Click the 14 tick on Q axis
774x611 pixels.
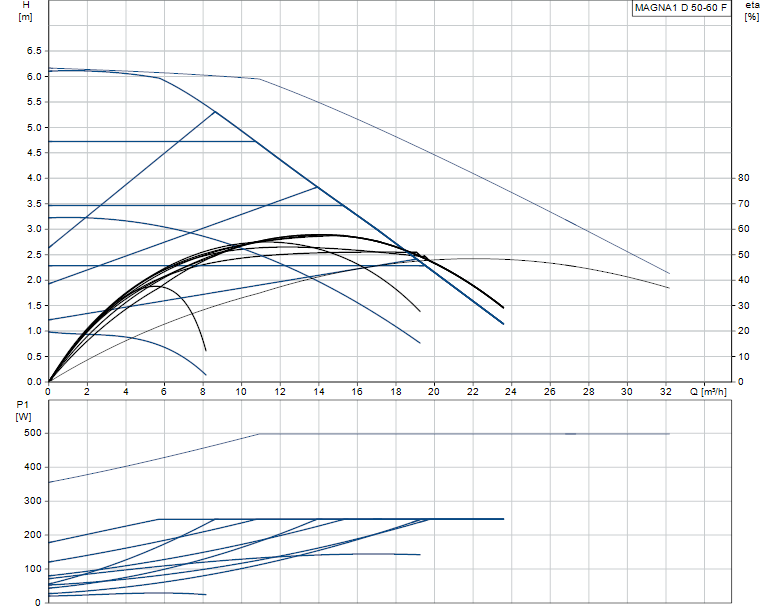pos(318,391)
